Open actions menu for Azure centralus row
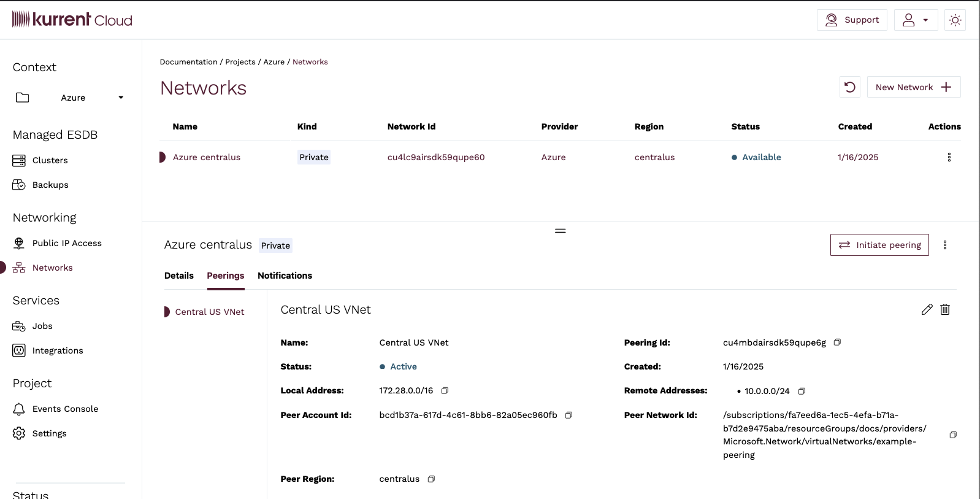The image size is (980, 499). tap(949, 157)
